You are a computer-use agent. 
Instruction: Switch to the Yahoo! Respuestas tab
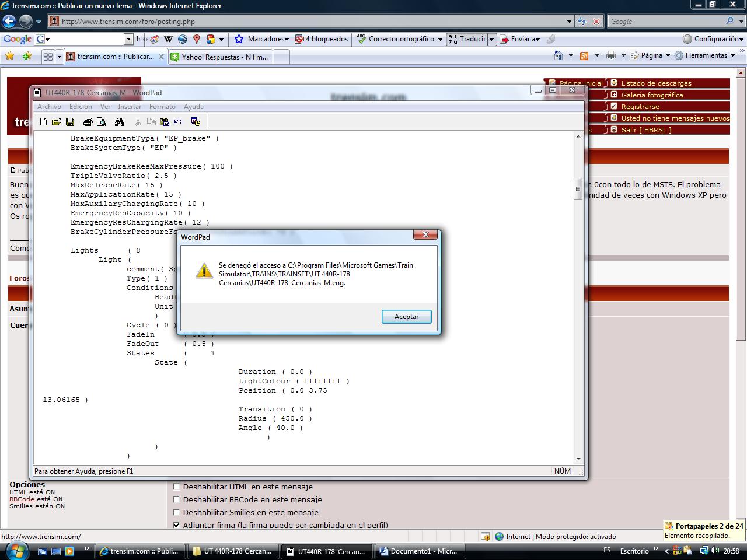(x=221, y=57)
